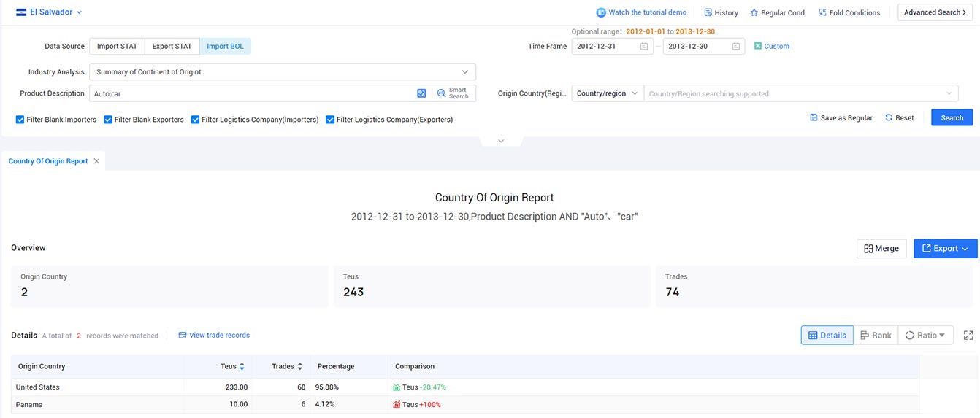Click the translate icon in Product Description

[421, 93]
